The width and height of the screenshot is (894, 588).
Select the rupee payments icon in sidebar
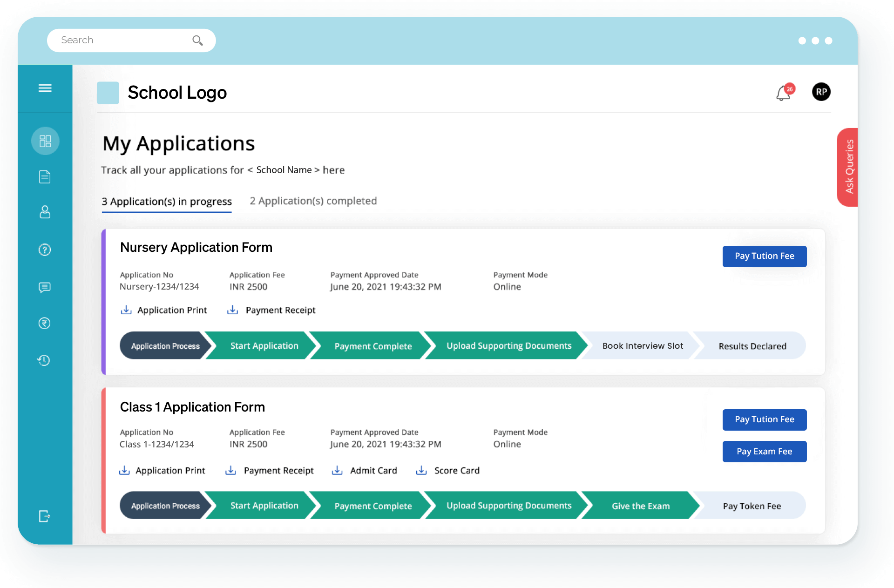pos(45,323)
